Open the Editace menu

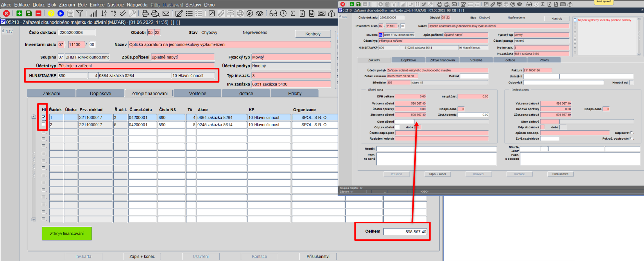pyautogui.click(x=22, y=4)
